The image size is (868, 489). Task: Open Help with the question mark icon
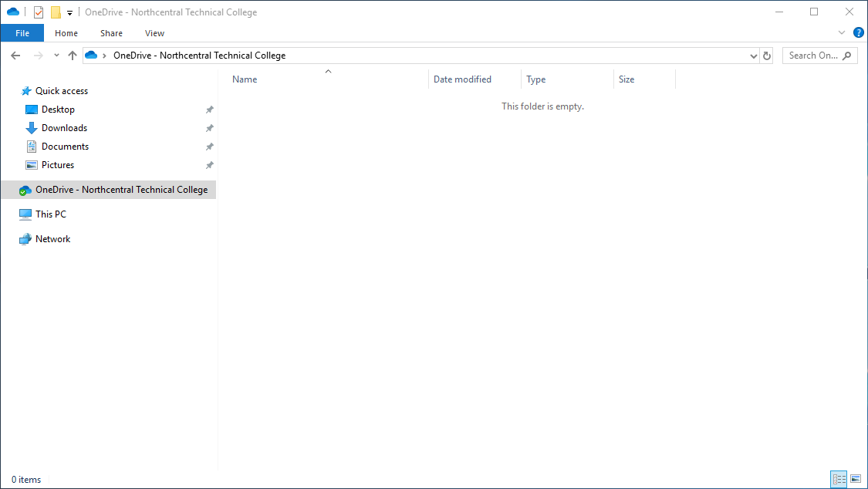(859, 32)
